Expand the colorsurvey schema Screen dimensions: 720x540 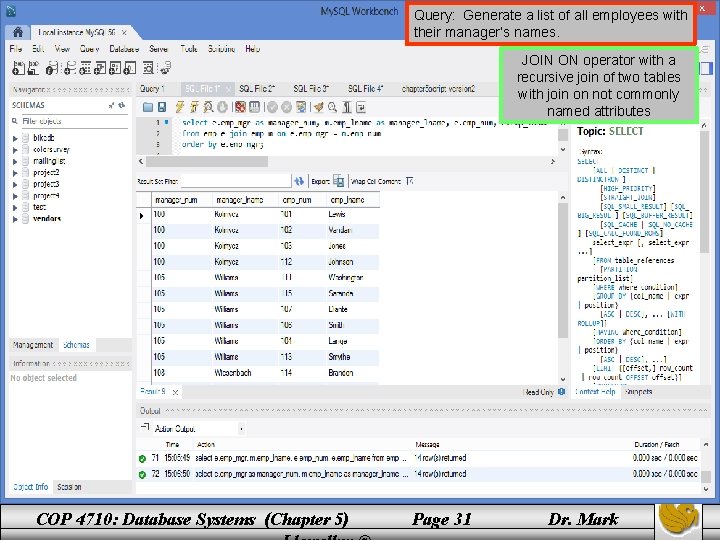(15, 150)
